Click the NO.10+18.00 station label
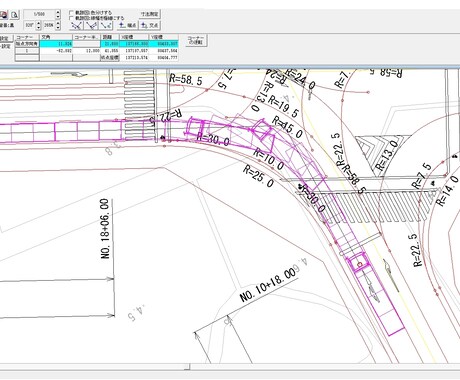 click(x=268, y=284)
